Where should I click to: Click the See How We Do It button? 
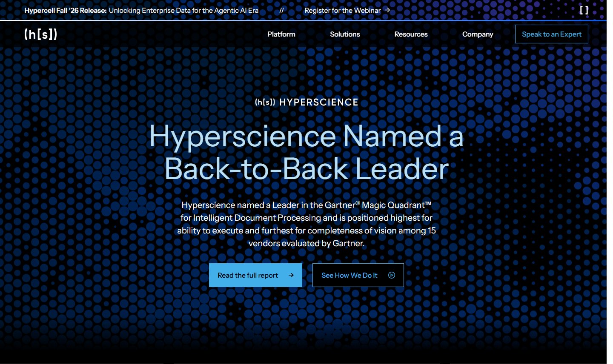[358, 275]
